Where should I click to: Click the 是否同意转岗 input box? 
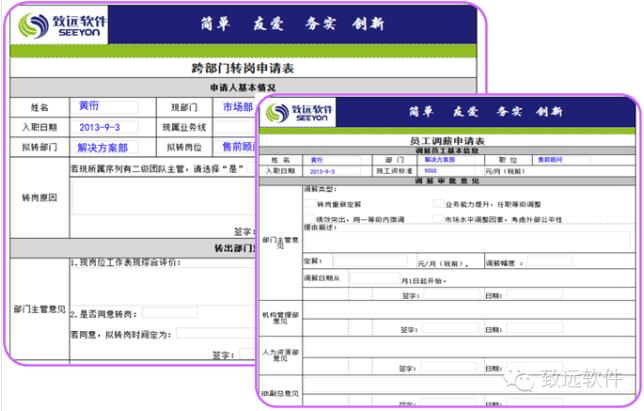[x=169, y=313]
